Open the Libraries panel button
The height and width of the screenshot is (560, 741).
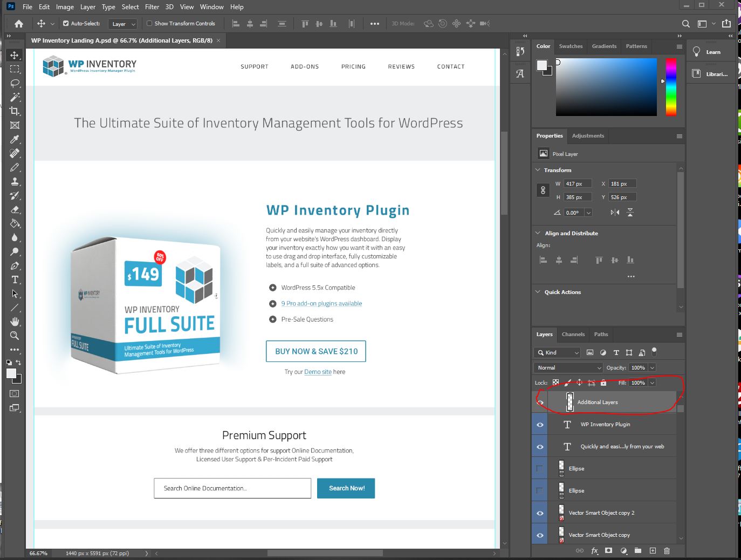tap(710, 74)
